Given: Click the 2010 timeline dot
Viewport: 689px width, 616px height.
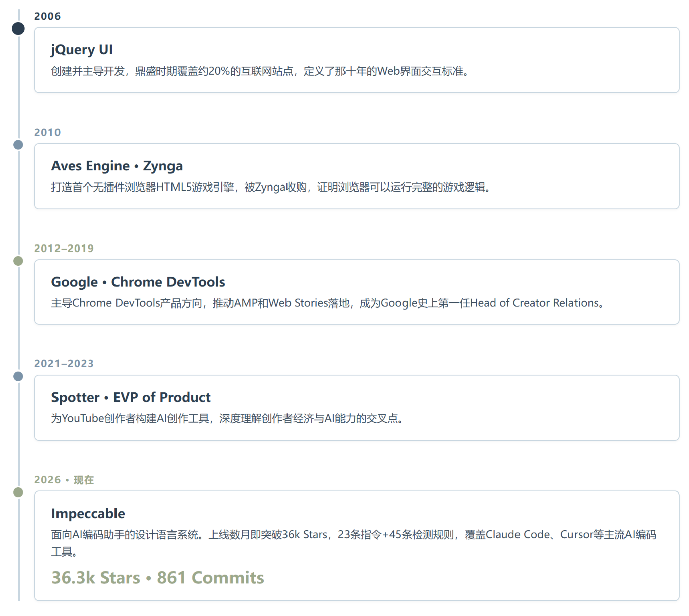Looking at the screenshot, I should click(x=18, y=145).
